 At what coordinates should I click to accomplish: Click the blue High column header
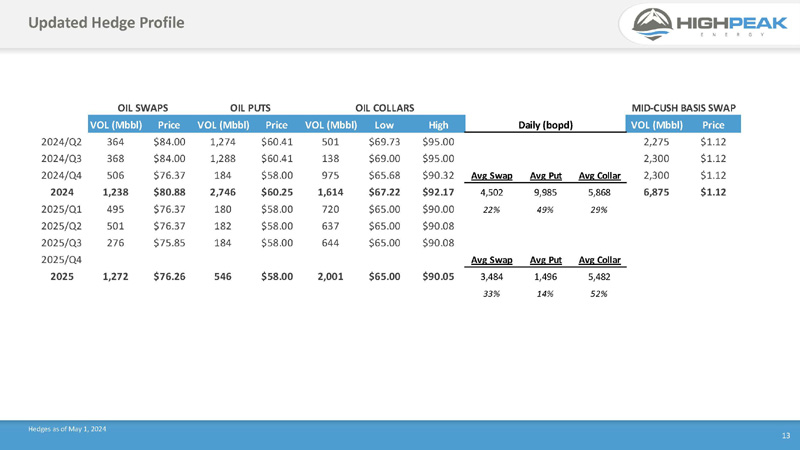click(x=437, y=125)
